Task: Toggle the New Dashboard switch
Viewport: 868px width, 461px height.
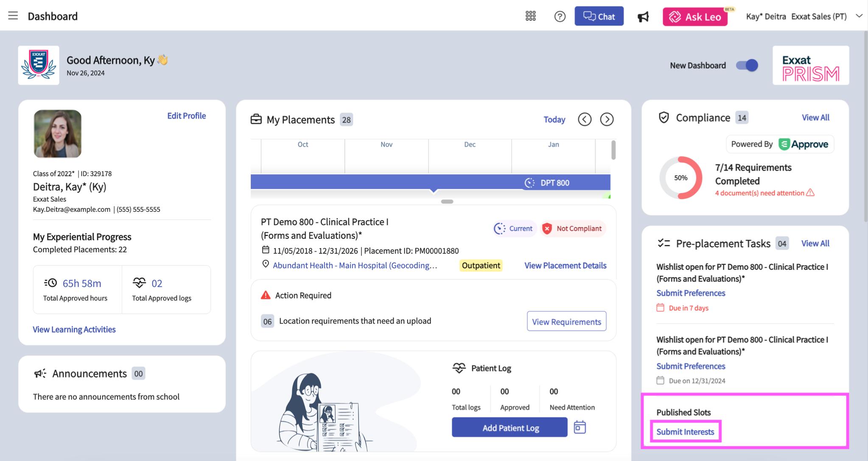Action: click(747, 65)
